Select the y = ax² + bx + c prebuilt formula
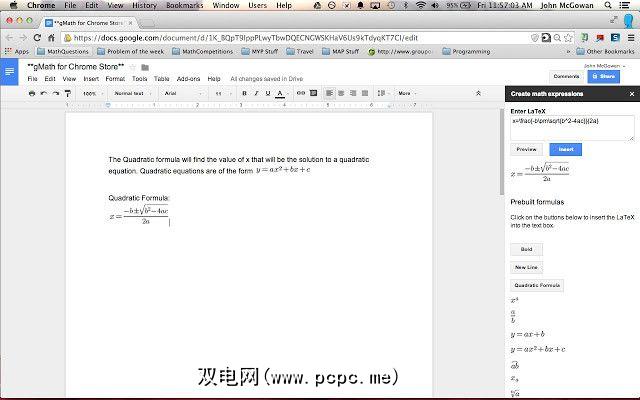This screenshot has width=640, height=400. tap(538, 349)
